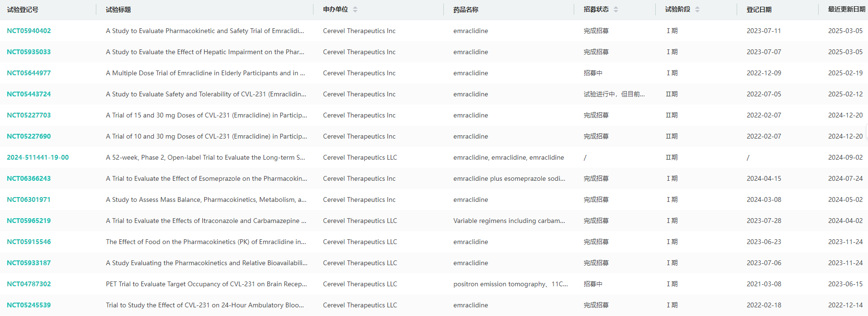Open trial NCT06366243
Screen dimensions: 868x316
pos(29,178)
